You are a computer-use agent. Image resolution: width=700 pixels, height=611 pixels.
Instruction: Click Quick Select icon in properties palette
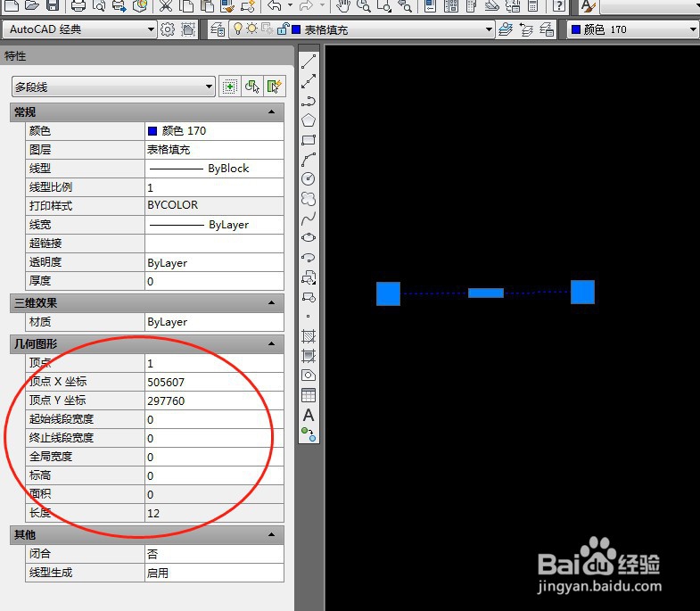(274, 87)
